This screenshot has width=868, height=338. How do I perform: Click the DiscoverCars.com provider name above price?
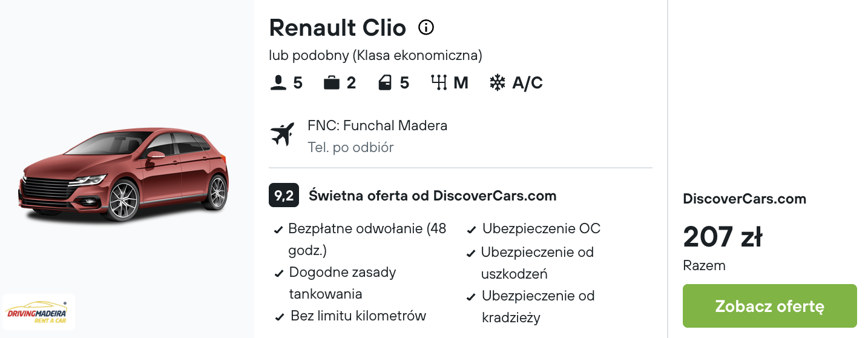[744, 199]
